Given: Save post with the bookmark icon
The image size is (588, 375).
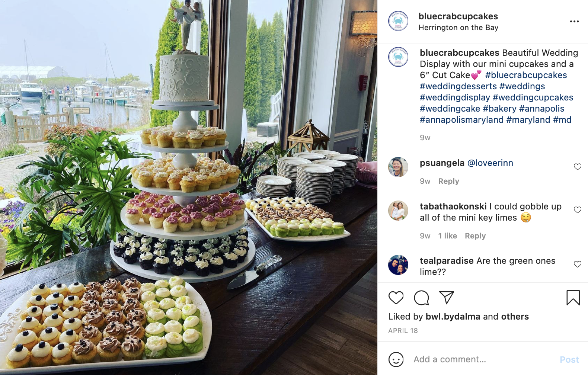Looking at the screenshot, I should point(573,298).
